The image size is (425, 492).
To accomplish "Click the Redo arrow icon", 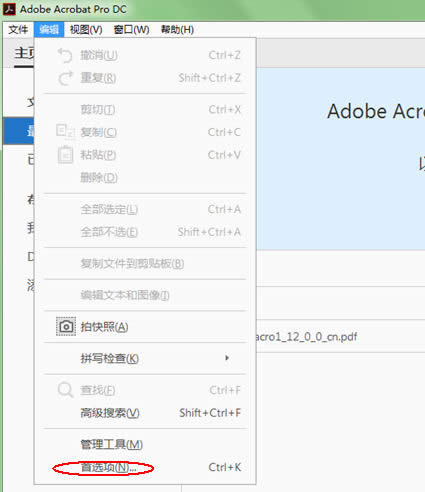I will click(x=65, y=78).
